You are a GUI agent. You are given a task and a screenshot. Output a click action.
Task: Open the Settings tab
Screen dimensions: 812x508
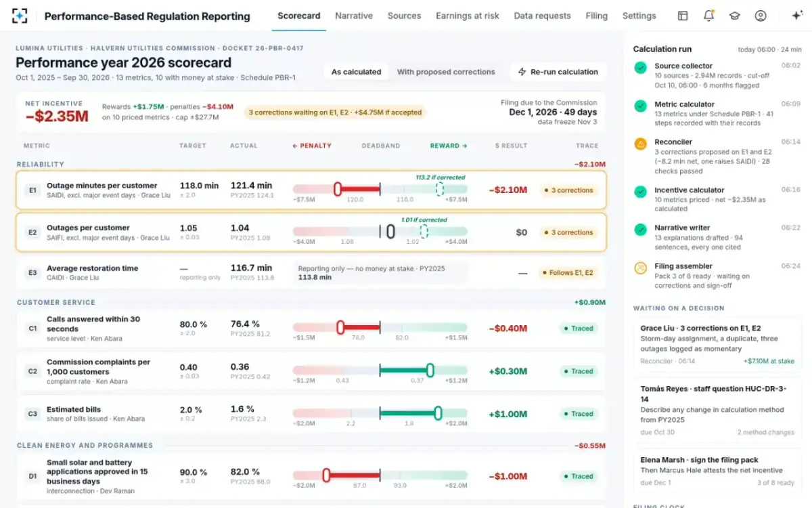pyautogui.click(x=639, y=16)
